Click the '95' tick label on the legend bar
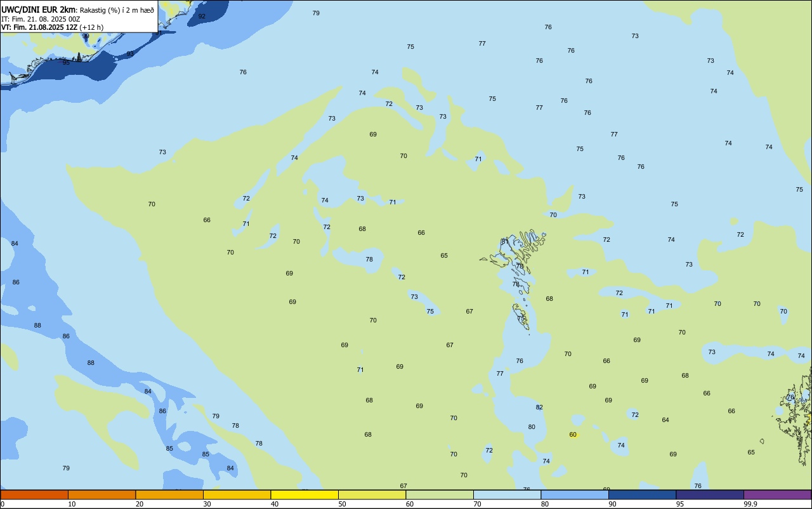The height and width of the screenshot is (509, 812). (680, 504)
